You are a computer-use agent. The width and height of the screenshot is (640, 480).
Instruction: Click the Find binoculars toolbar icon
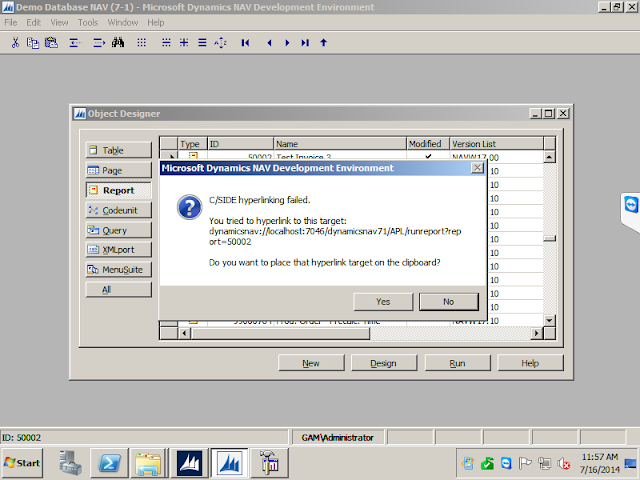tap(118, 42)
